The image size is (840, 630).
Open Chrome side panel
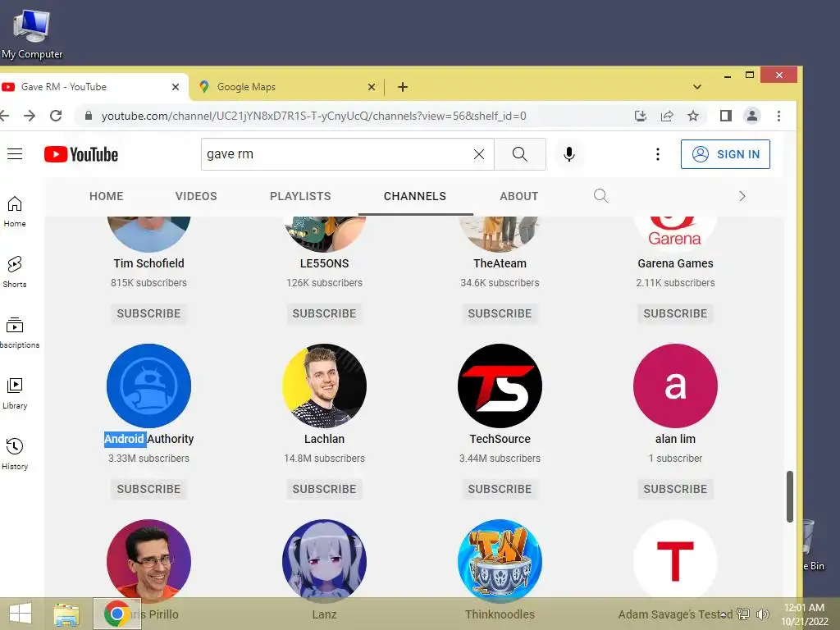pyautogui.click(x=725, y=116)
